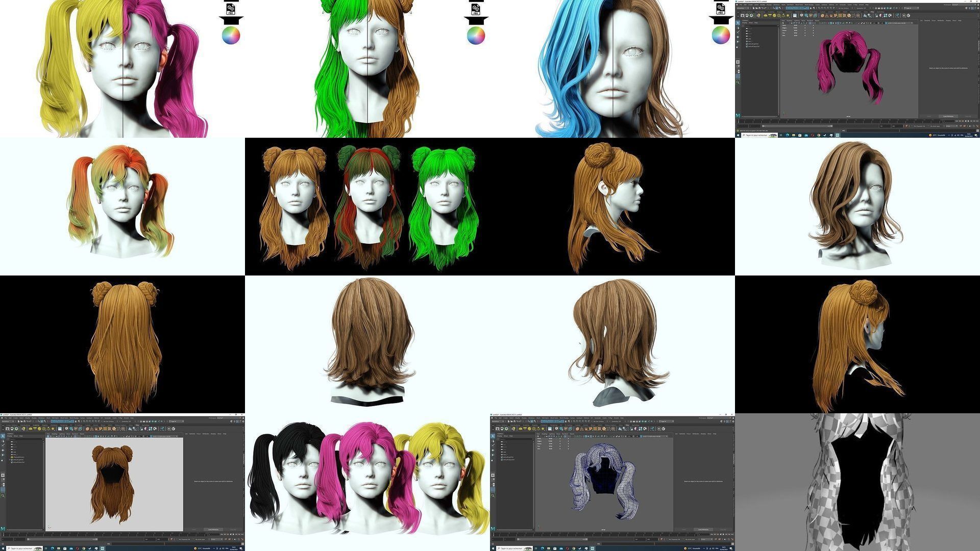The image size is (980, 551).
Task: Click the color wheel on the blue wavy render
Action: 721,35
